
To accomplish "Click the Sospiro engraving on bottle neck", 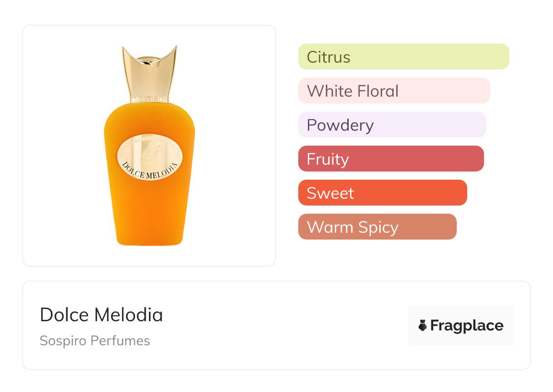I will tap(149, 98).
